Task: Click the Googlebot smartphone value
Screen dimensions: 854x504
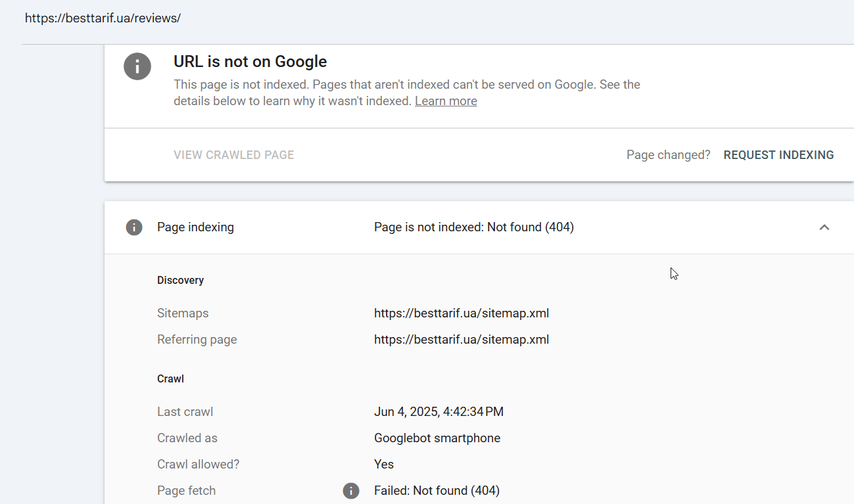Action: pyautogui.click(x=437, y=438)
